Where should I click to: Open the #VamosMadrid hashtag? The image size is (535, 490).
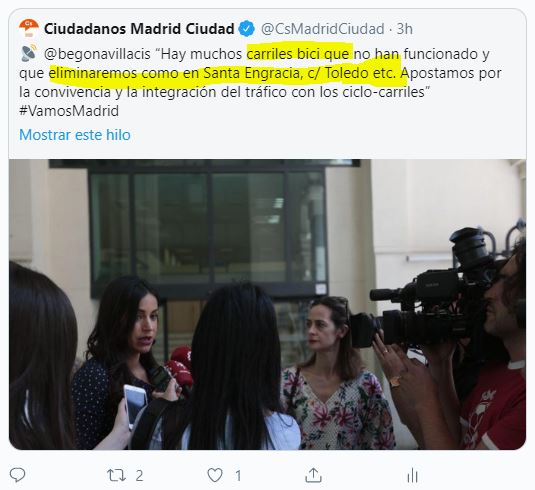pos(69,111)
